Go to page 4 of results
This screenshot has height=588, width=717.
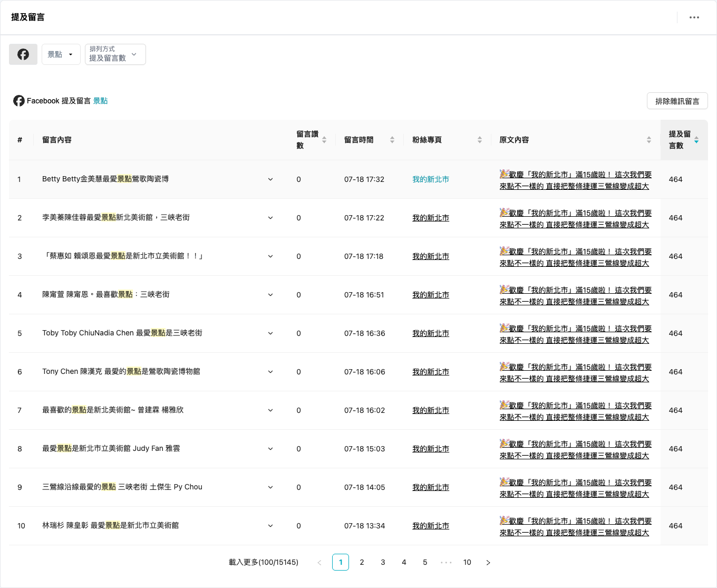(404, 563)
